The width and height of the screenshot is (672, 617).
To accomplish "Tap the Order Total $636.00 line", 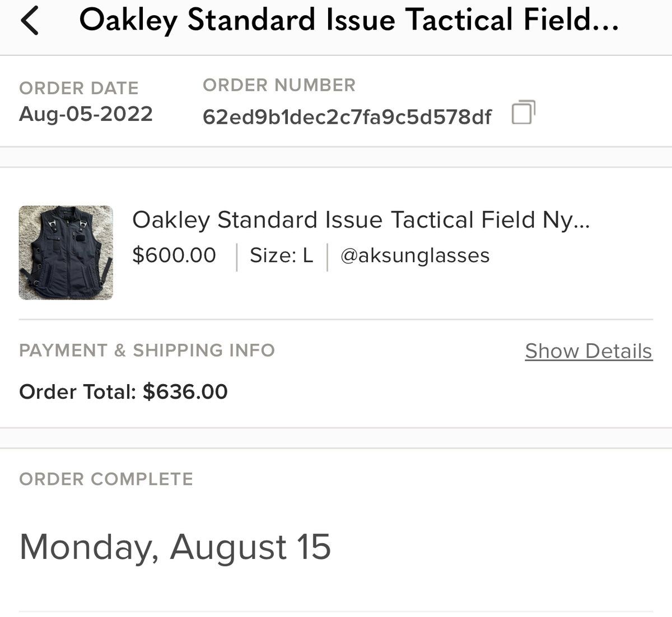I will pos(123,391).
